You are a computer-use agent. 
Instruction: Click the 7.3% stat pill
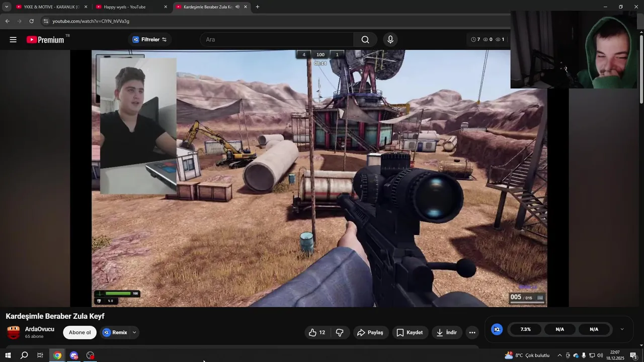(x=525, y=329)
